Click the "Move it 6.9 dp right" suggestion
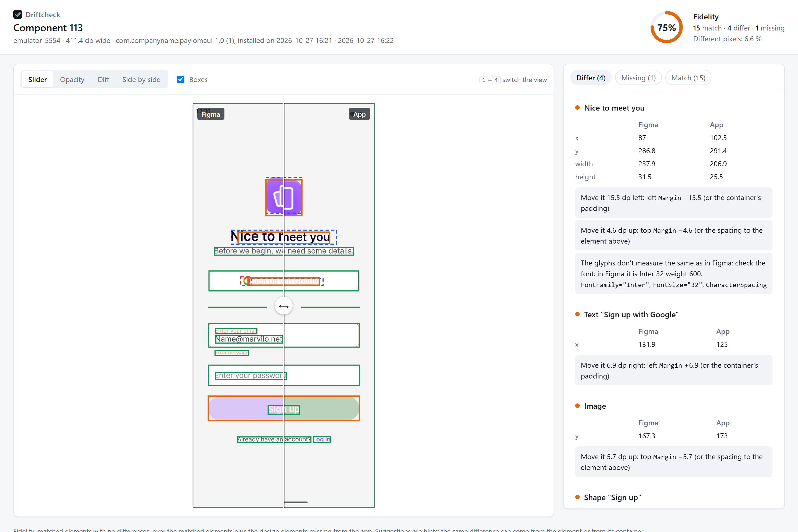This screenshot has height=532, width=798. (674, 370)
